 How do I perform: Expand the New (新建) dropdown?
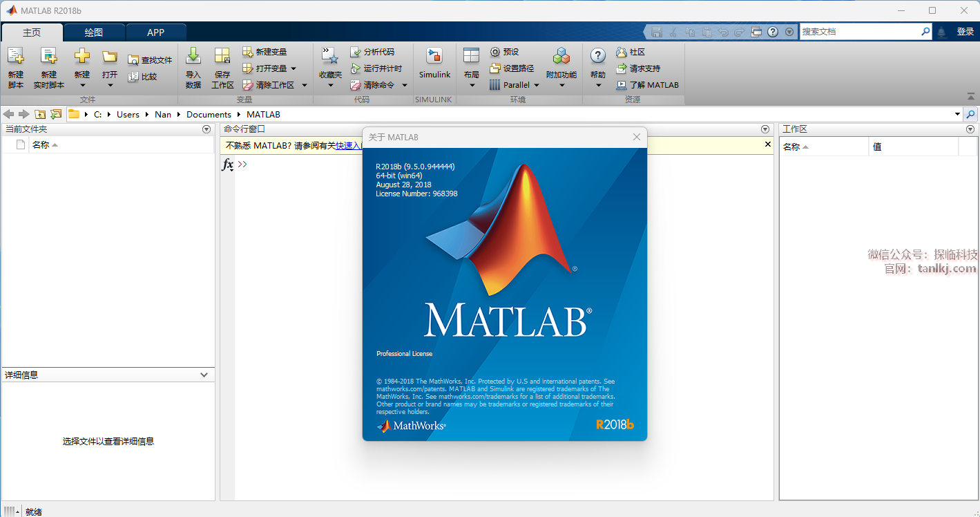point(82,86)
